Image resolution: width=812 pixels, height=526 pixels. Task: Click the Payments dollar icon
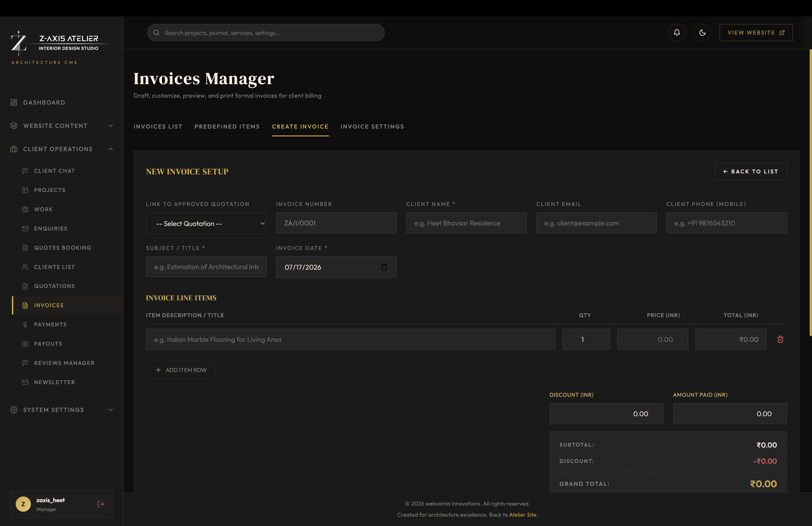coord(25,325)
